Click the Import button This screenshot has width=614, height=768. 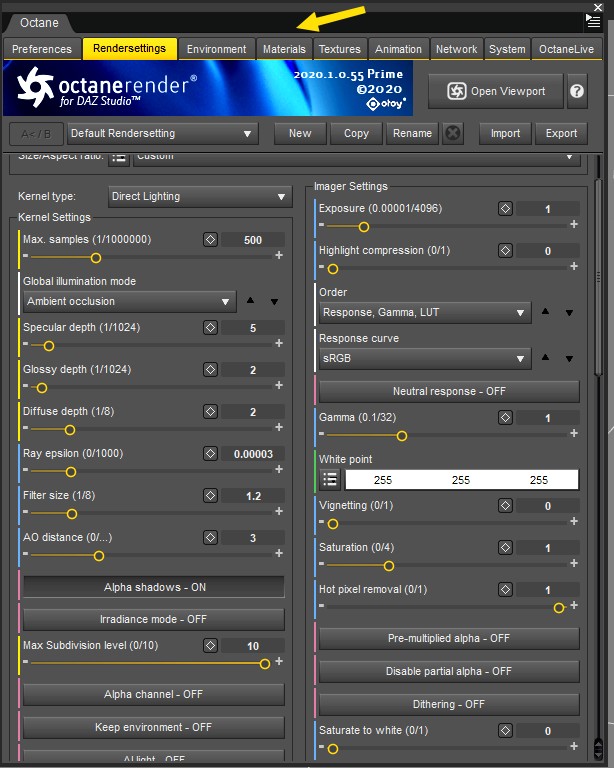pyautogui.click(x=505, y=133)
